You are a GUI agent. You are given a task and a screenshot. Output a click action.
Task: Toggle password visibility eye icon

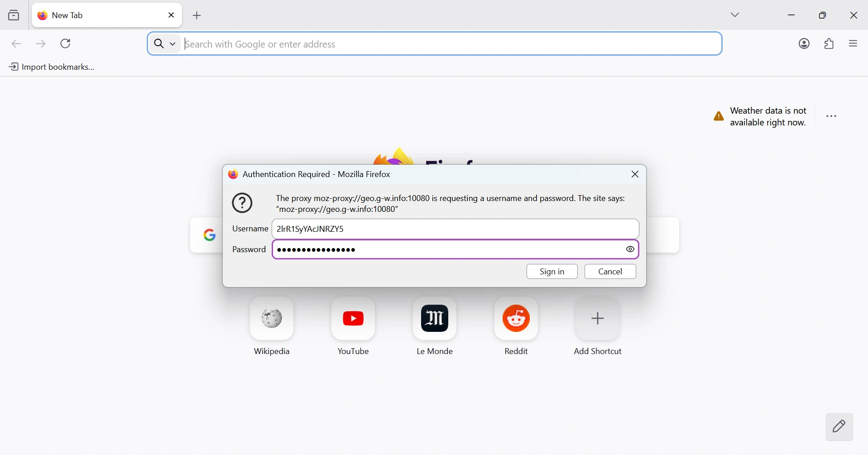point(630,249)
